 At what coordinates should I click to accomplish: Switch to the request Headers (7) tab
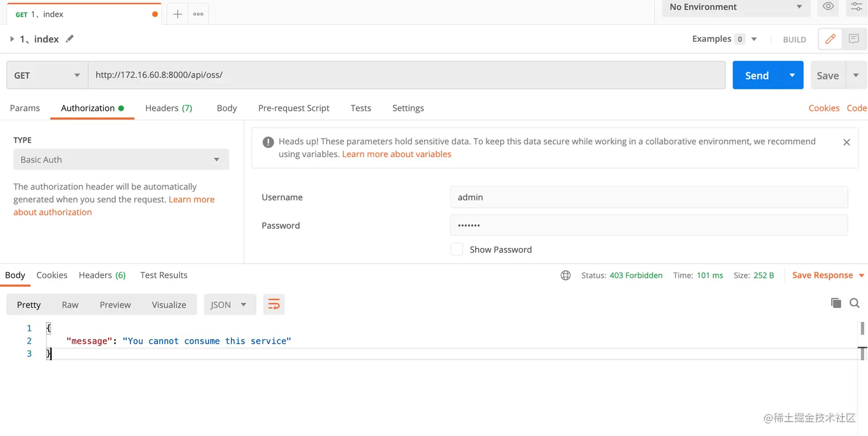[x=168, y=108]
